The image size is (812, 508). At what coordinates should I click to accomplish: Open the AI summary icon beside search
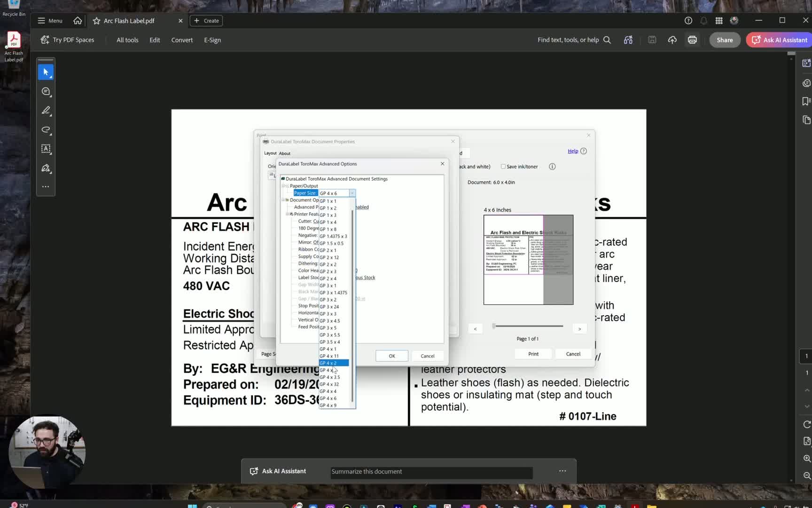[628, 40]
